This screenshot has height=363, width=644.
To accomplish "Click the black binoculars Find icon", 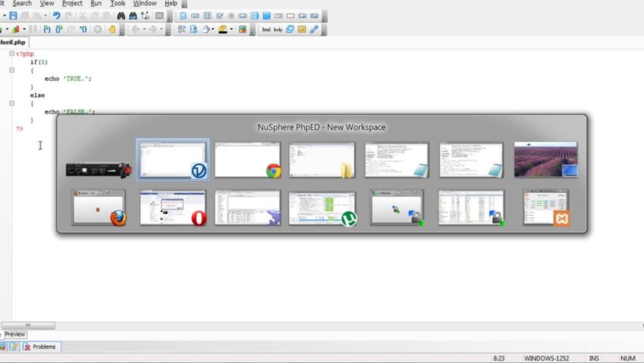I will [121, 16].
